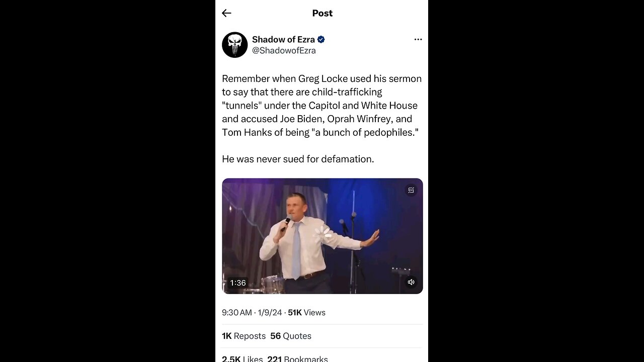Click the 9:30 AM post time

pyautogui.click(x=236, y=312)
